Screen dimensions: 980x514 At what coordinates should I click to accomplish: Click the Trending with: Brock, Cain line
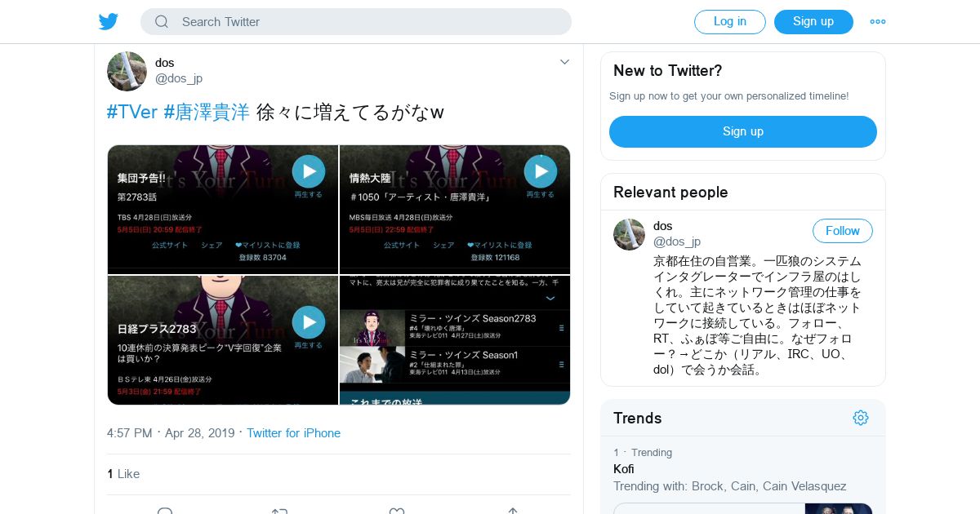point(730,486)
